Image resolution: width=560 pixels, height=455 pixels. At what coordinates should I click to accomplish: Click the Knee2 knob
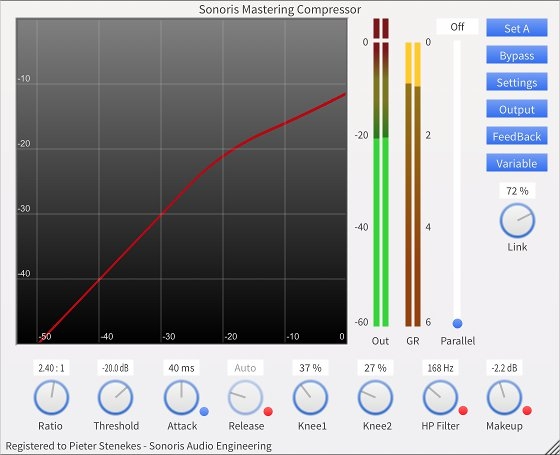coord(375,397)
